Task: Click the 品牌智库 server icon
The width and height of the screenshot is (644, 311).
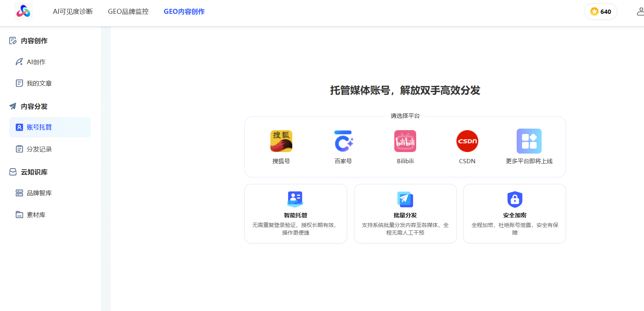Action: pyautogui.click(x=19, y=193)
